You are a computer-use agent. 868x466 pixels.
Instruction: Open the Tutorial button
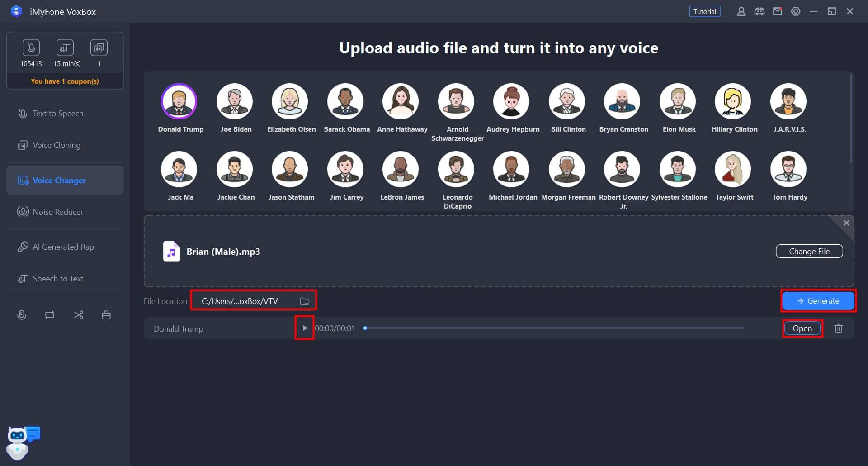[705, 11]
